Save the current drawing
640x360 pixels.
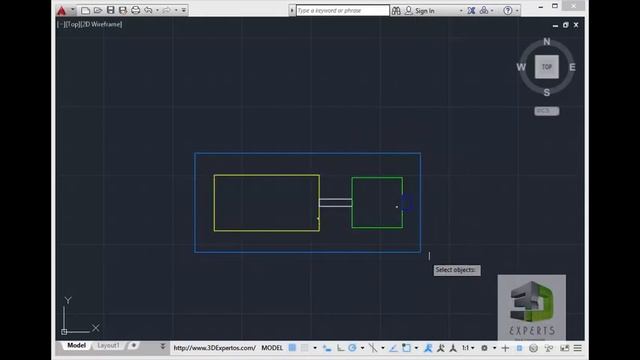(111, 10)
